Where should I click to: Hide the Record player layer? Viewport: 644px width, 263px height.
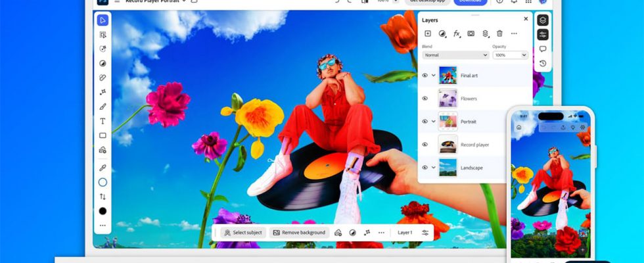click(x=425, y=145)
